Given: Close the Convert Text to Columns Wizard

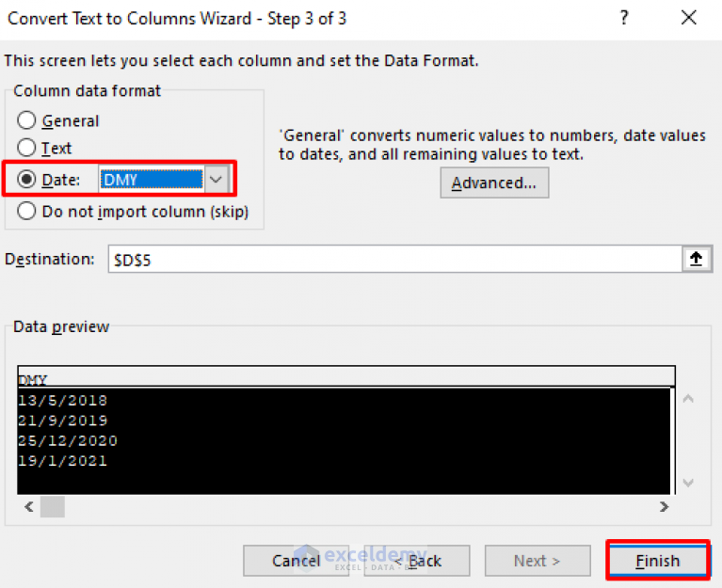Looking at the screenshot, I should tap(689, 18).
